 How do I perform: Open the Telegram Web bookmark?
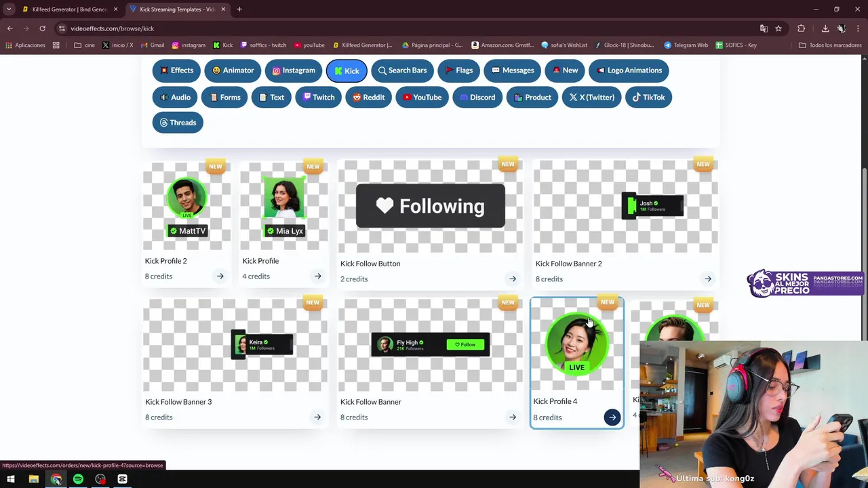tap(686, 45)
